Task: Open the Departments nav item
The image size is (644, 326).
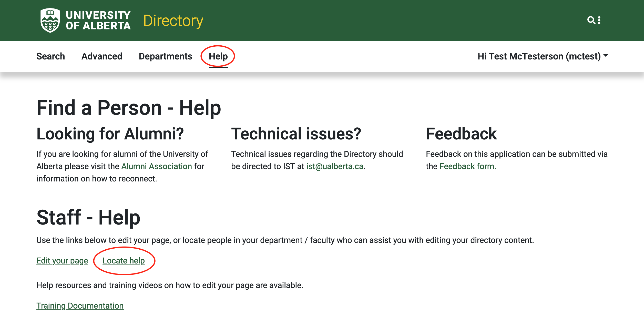Action: 166,56
